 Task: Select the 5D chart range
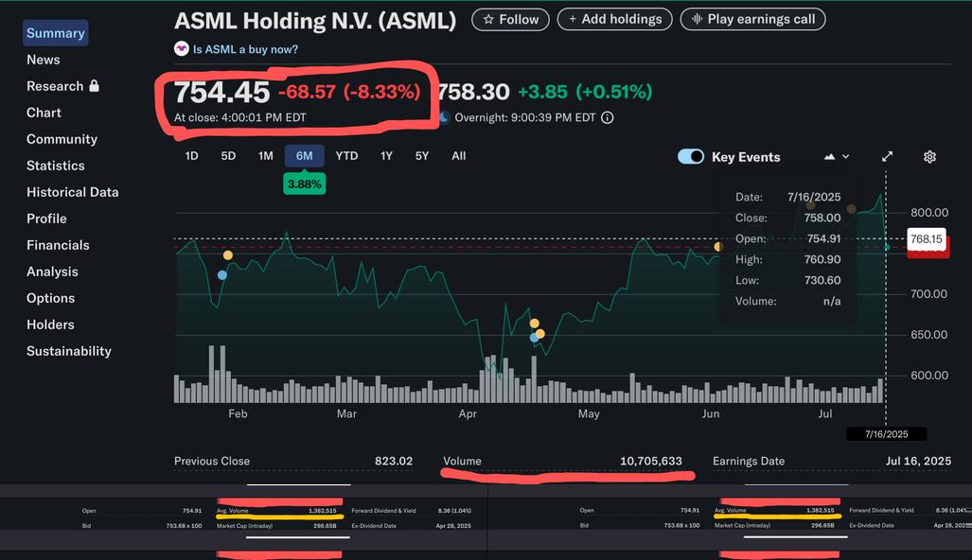click(x=228, y=156)
